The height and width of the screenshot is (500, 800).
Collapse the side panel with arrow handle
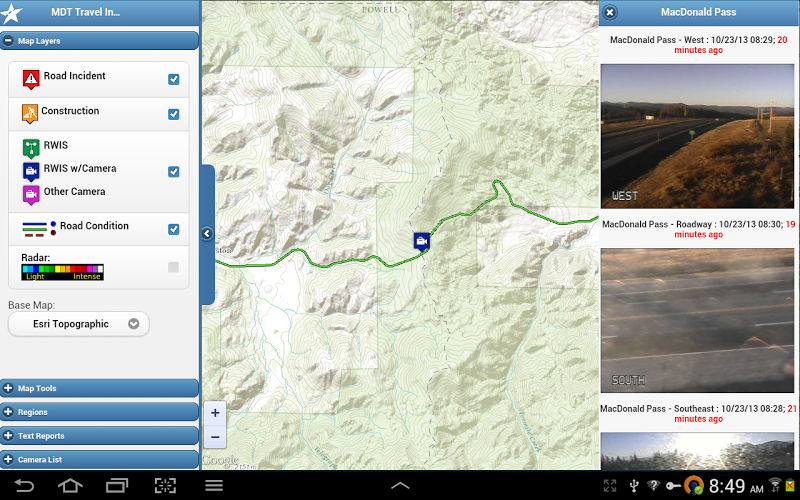[x=207, y=234]
